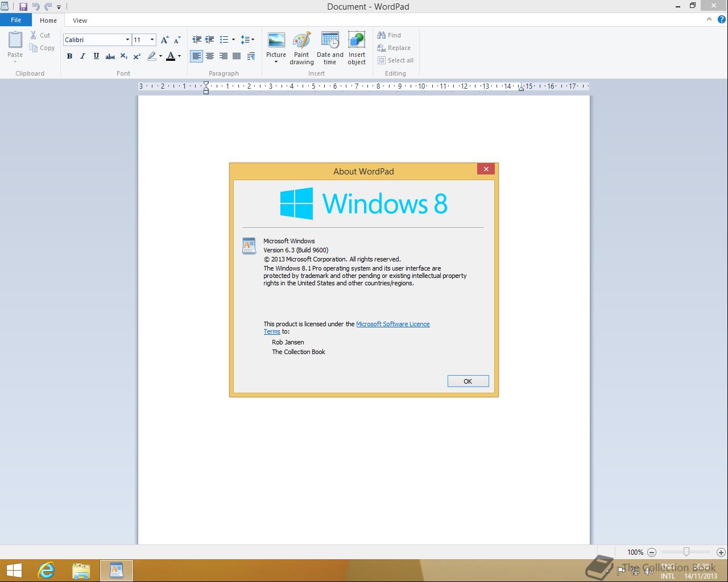
Task: Click the zoom slider handle
Action: click(x=686, y=552)
